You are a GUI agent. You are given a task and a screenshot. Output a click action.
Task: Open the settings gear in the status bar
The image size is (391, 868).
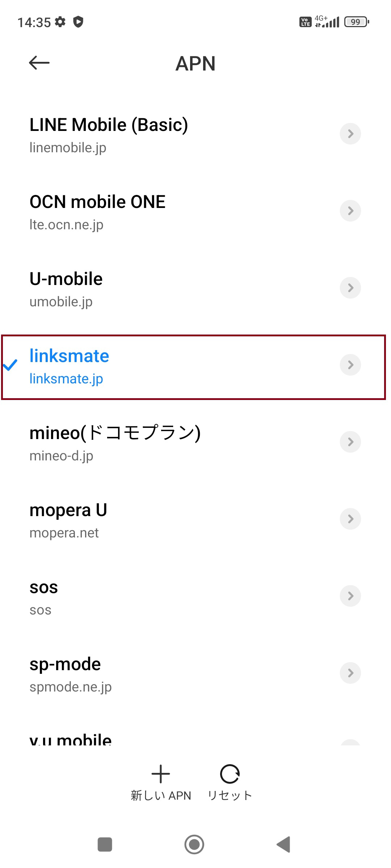click(x=60, y=22)
